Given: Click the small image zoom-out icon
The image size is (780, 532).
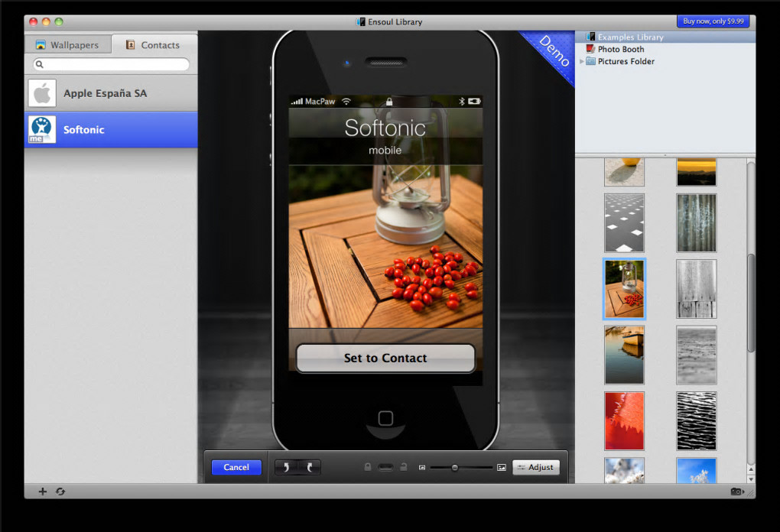Looking at the screenshot, I should 422,468.
